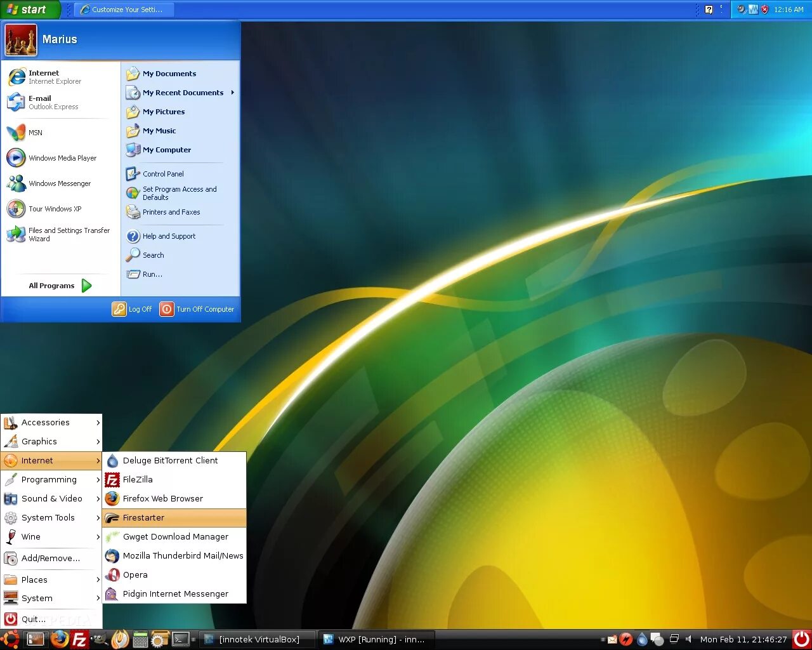Expand the Internet menu category
Viewport: 812px width, 650px height.
click(x=52, y=461)
